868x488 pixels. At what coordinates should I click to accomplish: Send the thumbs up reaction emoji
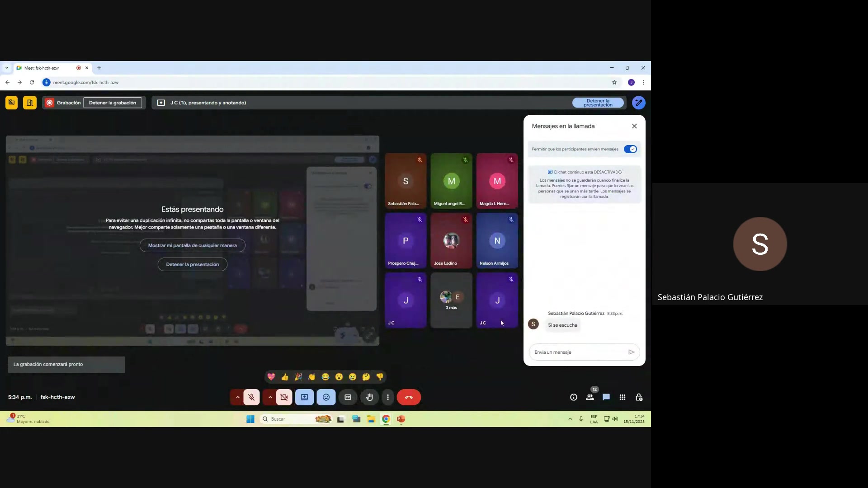coord(285,377)
